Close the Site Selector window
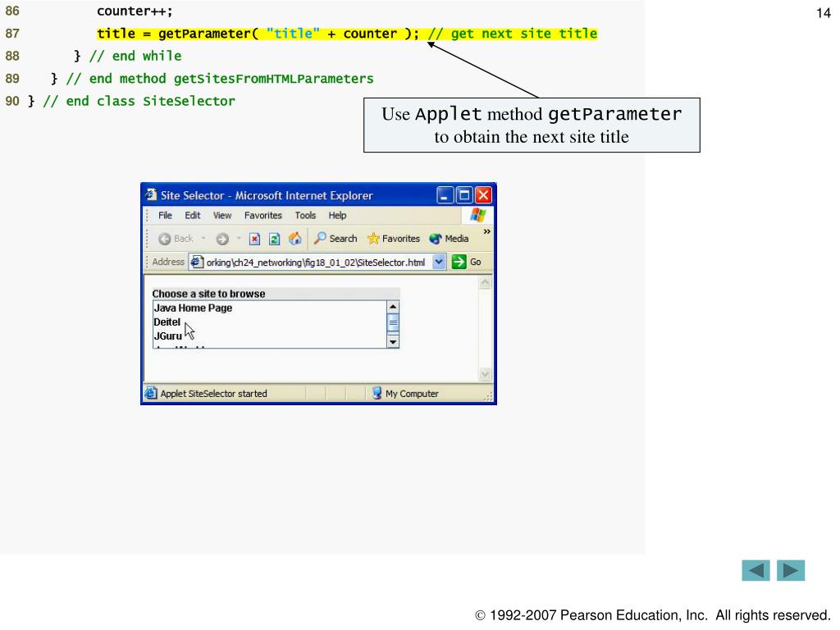840x630 pixels. tap(483, 195)
